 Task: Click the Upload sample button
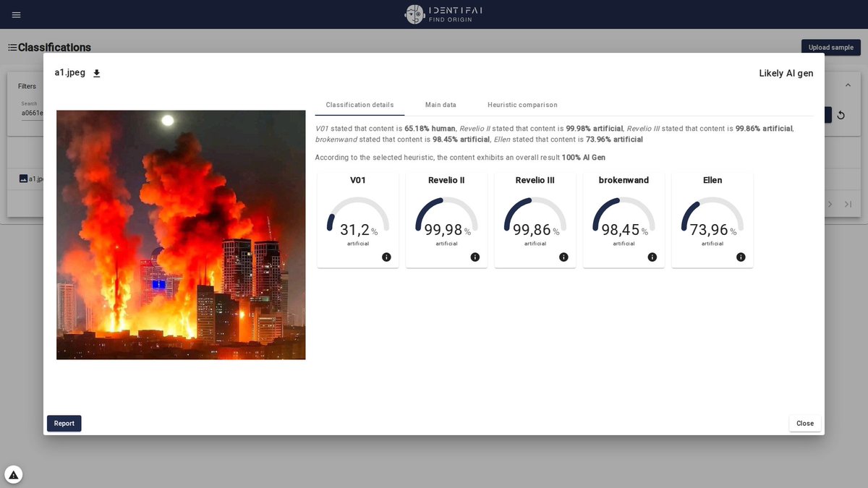(830, 47)
